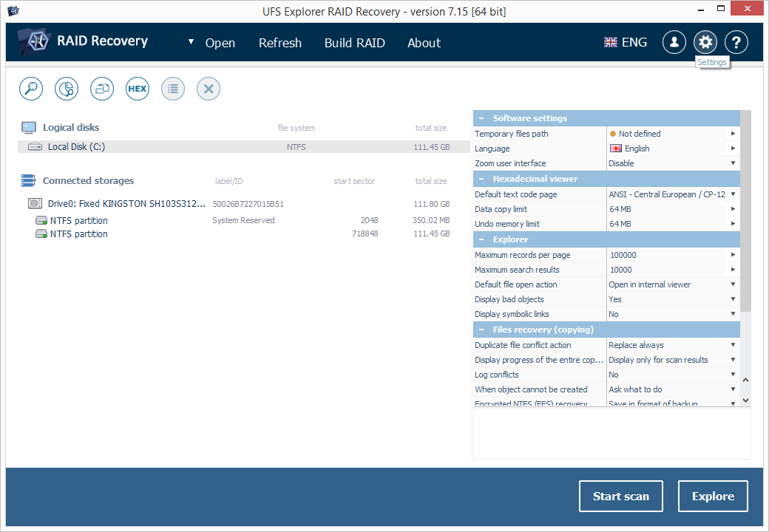Image resolution: width=769 pixels, height=532 pixels.
Task: Toggle Display symbolic links No option
Action: (x=672, y=314)
